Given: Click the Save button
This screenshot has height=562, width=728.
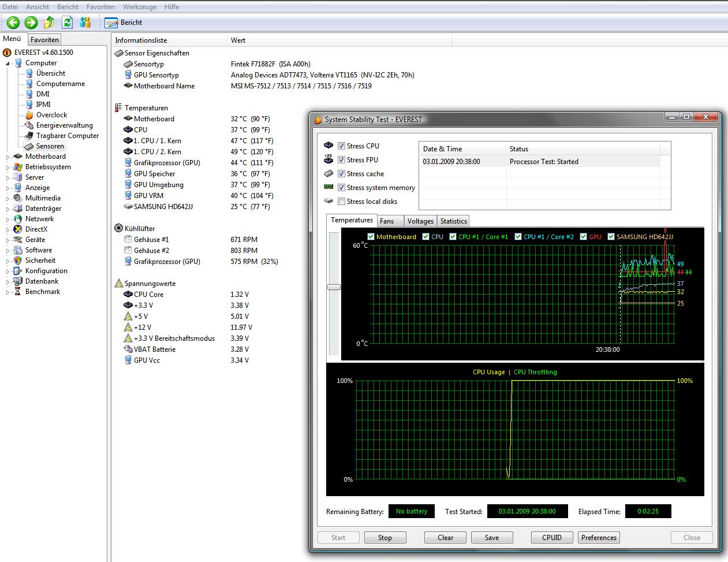Looking at the screenshot, I should click(x=492, y=538).
